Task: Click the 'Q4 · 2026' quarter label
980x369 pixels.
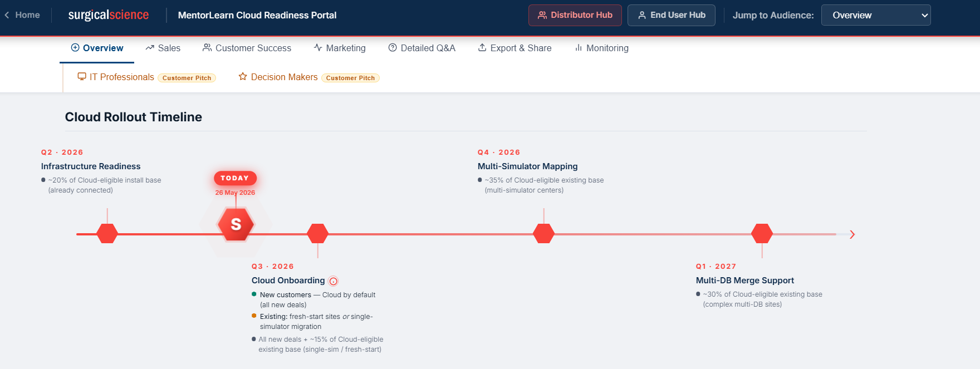Action: pyautogui.click(x=498, y=152)
